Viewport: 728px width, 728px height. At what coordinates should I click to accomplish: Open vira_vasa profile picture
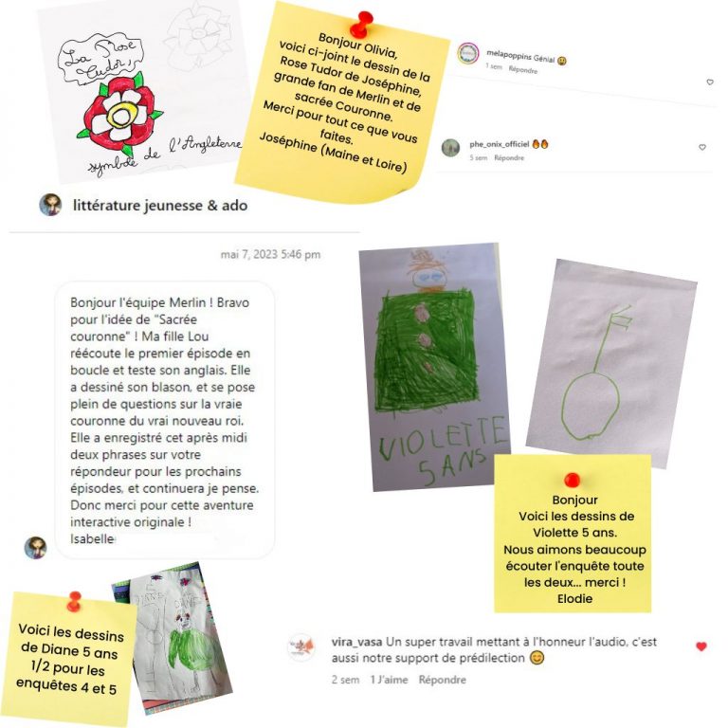(x=301, y=646)
